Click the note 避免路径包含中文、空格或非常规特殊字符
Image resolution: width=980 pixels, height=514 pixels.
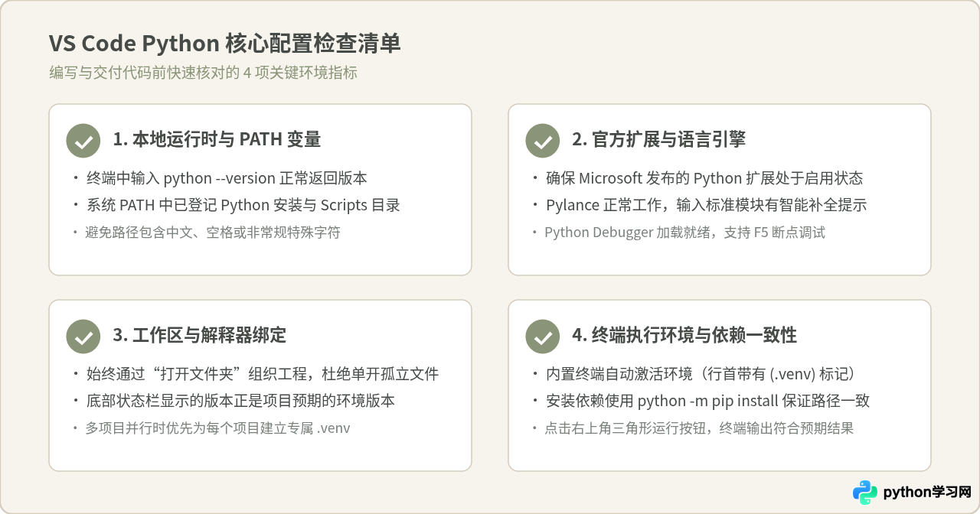point(212,232)
